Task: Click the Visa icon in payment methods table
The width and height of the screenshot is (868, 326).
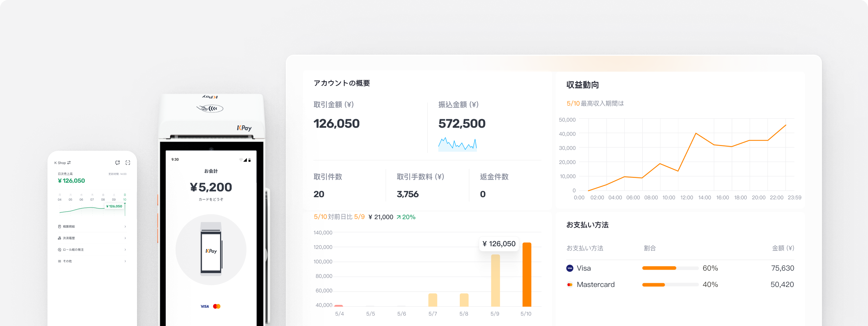Action: tap(570, 268)
